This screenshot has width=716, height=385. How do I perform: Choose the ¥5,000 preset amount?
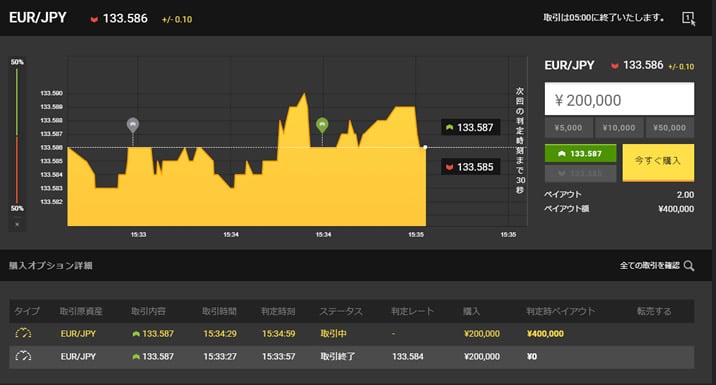click(569, 128)
